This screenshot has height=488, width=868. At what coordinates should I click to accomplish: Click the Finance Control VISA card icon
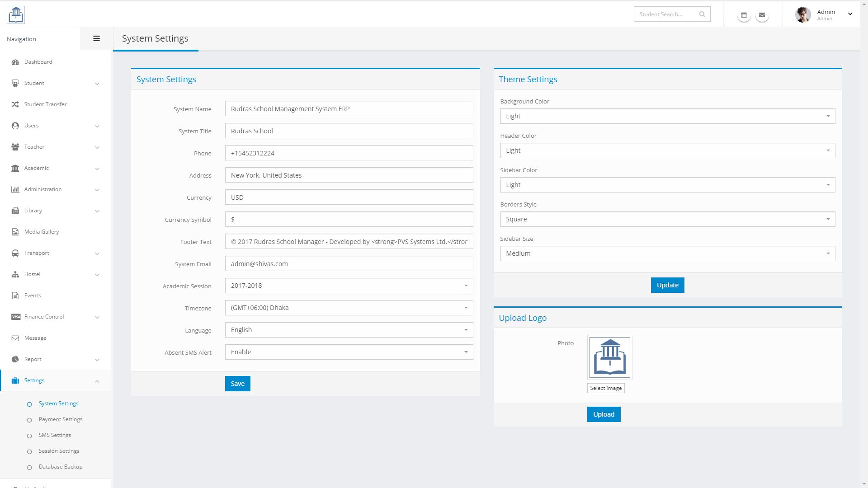[x=16, y=317]
